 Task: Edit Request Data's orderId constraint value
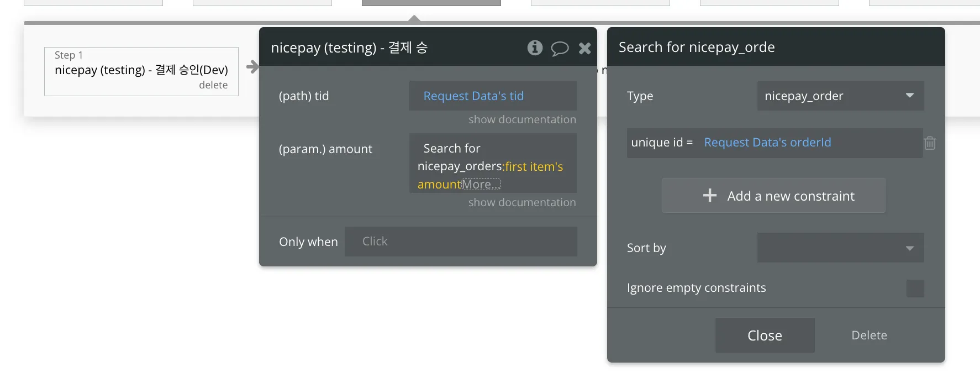(767, 143)
